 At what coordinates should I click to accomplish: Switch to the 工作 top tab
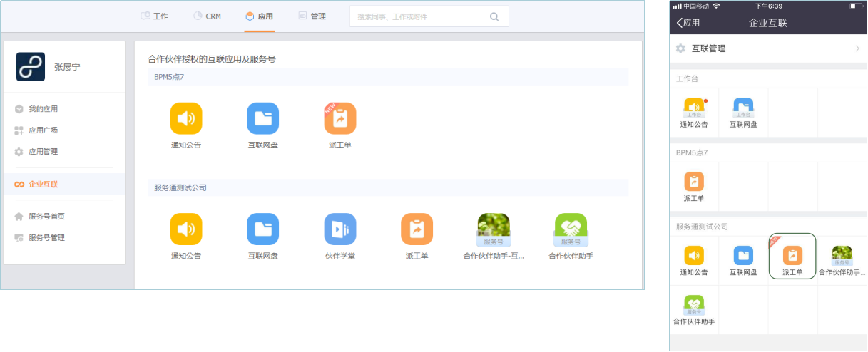(154, 16)
